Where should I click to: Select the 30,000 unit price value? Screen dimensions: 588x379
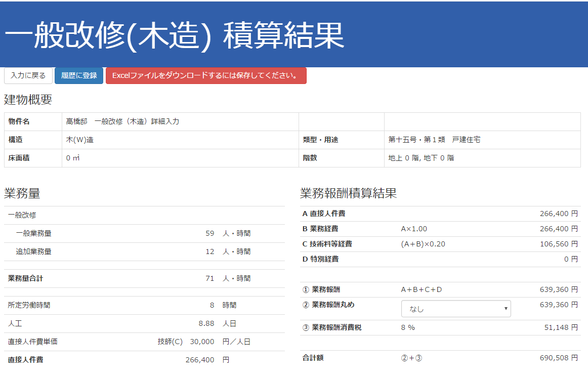coord(202,342)
